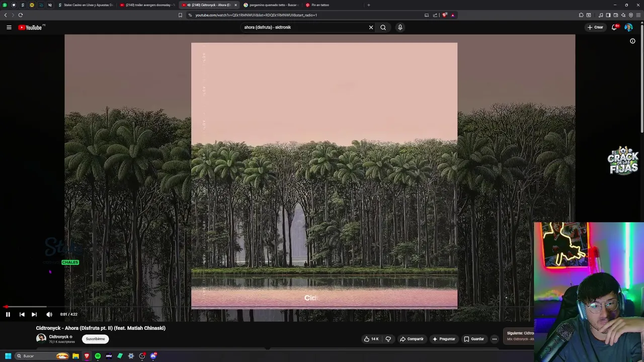Open Spotify from the taskbar

click(98, 356)
